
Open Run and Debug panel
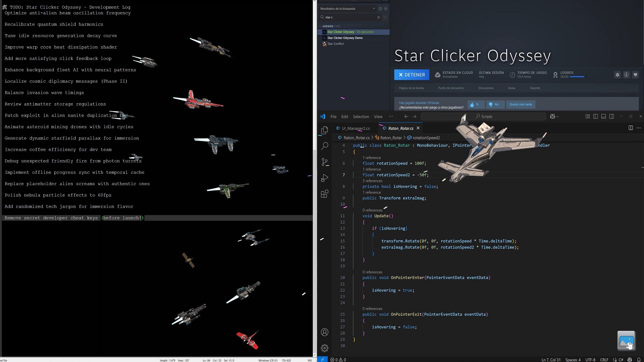325,178
